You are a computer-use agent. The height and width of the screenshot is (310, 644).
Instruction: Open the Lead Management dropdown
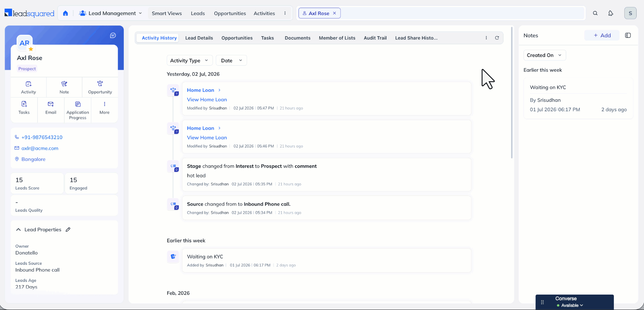pos(110,13)
